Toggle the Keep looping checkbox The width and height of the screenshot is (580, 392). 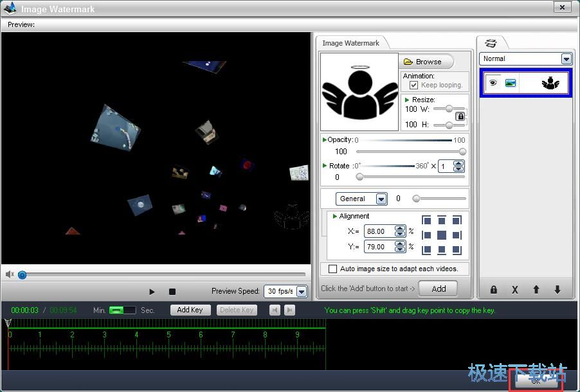pos(413,85)
